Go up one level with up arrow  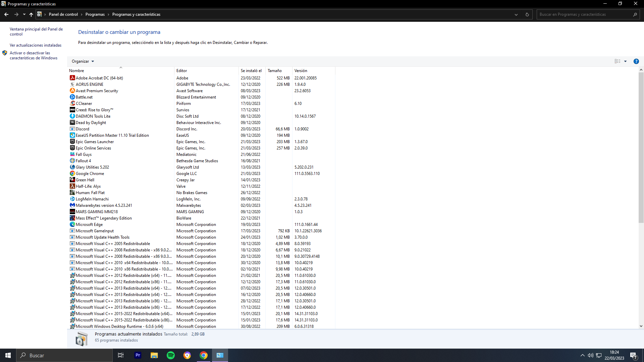(31, 14)
